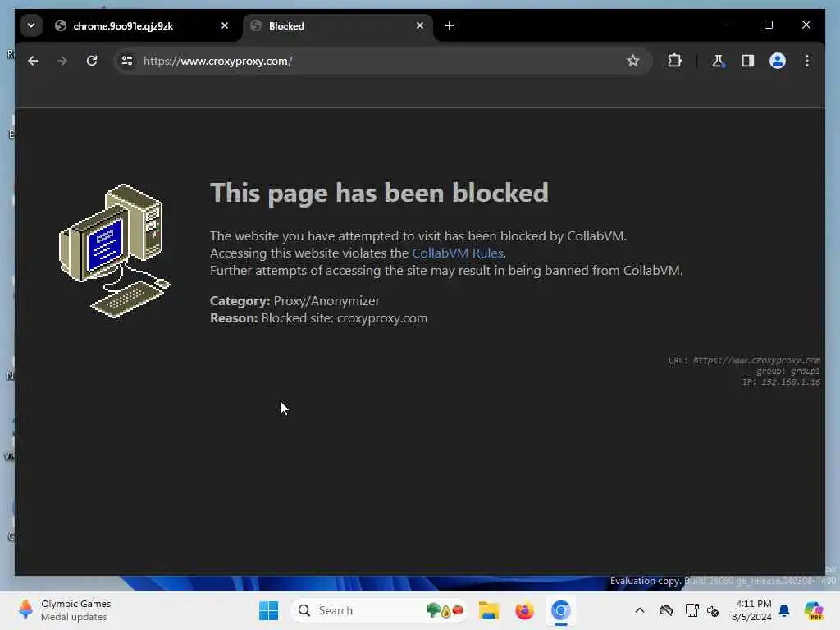Image resolution: width=840 pixels, height=630 pixels.
Task: Click the 'This page has been blocked' heading
Action: [x=379, y=192]
